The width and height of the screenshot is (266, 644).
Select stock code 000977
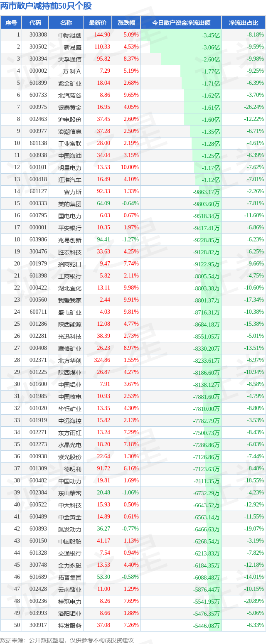[x=38, y=131]
